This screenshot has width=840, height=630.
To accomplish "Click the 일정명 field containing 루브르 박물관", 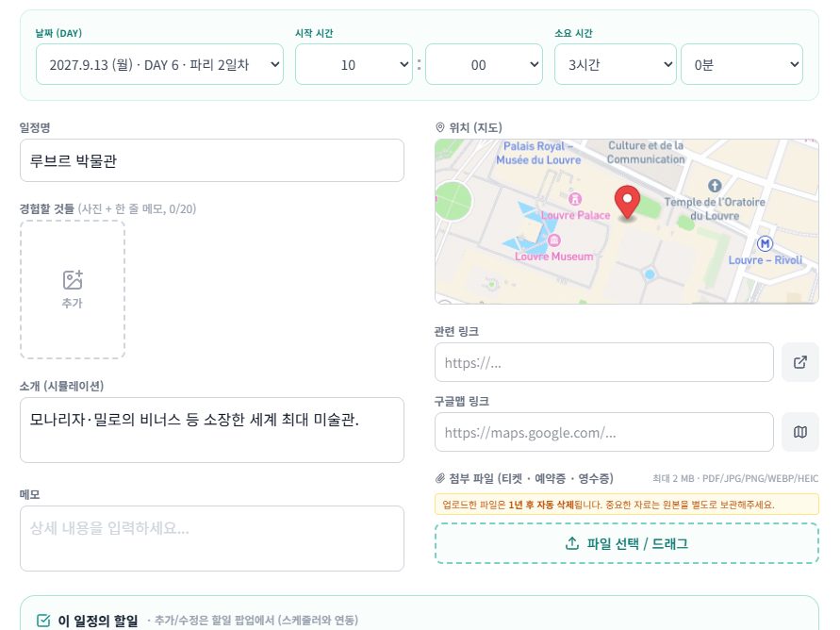I will [x=211, y=160].
